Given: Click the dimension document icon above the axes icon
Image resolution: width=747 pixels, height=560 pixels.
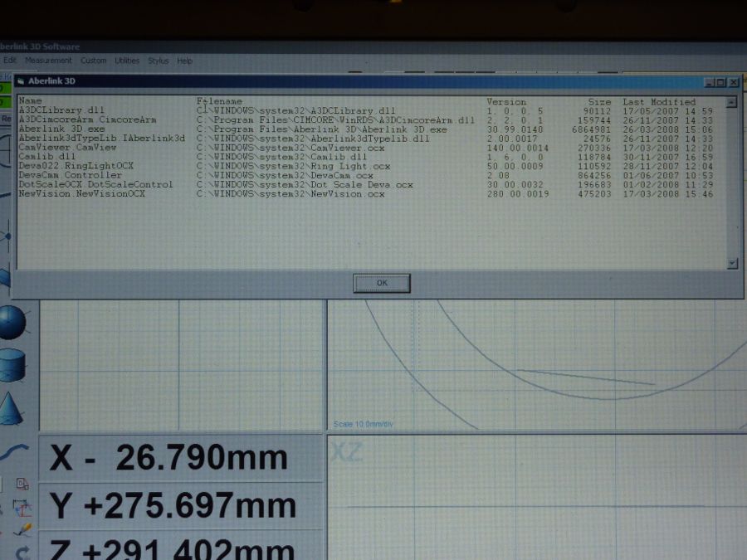Looking at the screenshot, I should coord(22,484).
